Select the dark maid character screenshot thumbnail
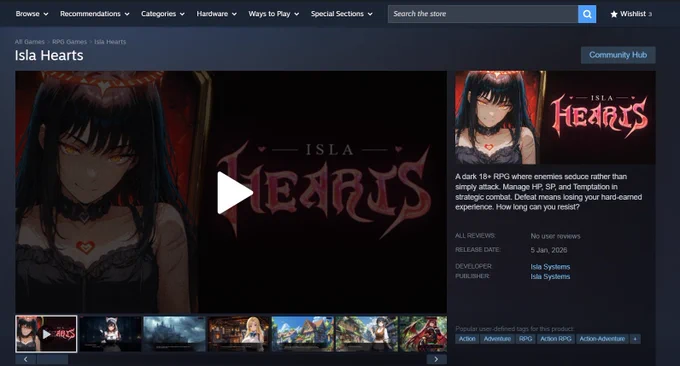This screenshot has height=366, width=680. 111,334
